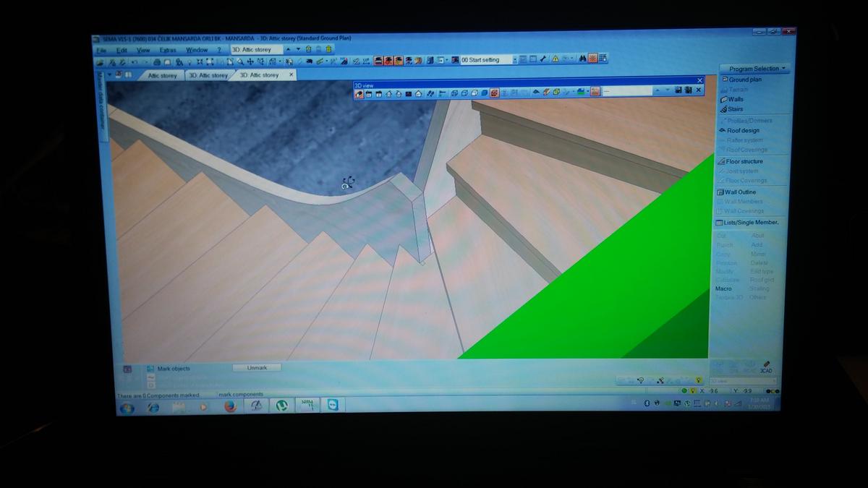Image resolution: width=868 pixels, height=488 pixels.
Task: Close the active 3D: Attic storey tab
Action: [292, 74]
